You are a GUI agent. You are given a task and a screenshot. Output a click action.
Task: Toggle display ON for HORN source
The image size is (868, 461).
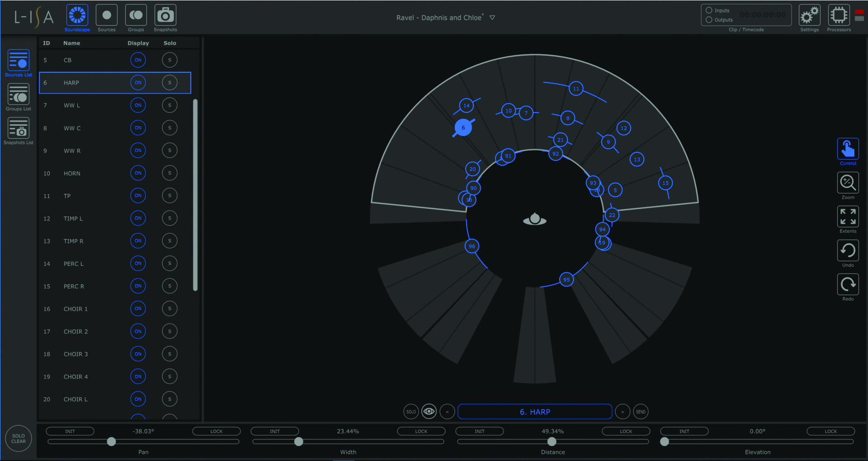pyautogui.click(x=138, y=173)
